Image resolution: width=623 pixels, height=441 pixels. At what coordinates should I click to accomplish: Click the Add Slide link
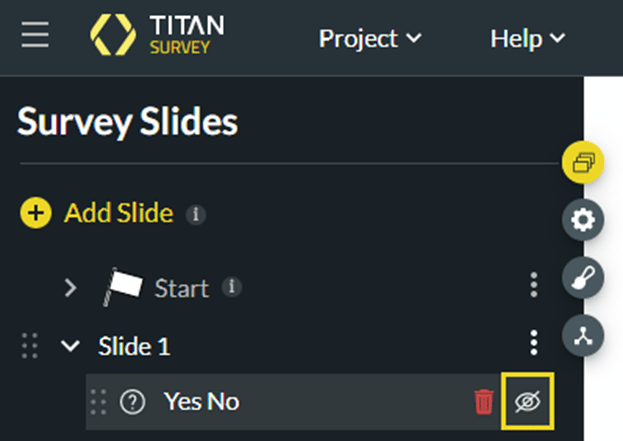[x=119, y=213]
